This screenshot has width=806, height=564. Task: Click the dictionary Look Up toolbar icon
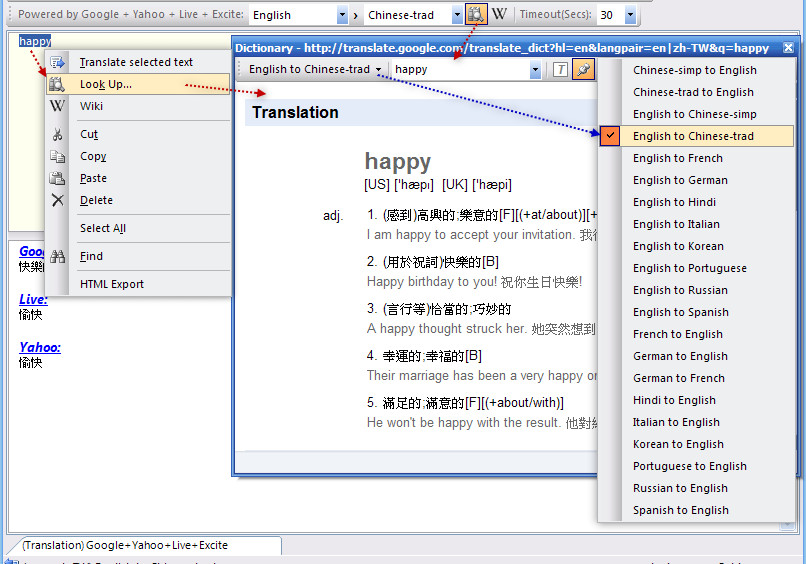pos(476,14)
